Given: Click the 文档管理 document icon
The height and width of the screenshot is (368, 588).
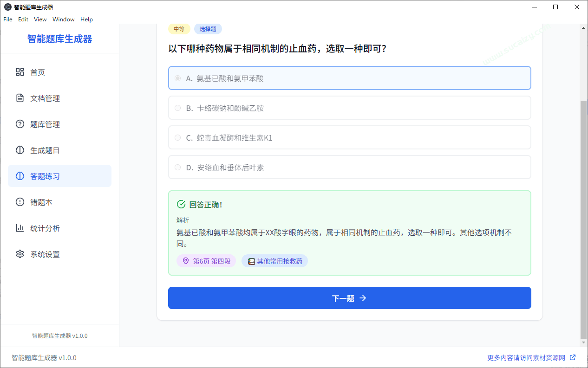Looking at the screenshot, I should coord(20,98).
